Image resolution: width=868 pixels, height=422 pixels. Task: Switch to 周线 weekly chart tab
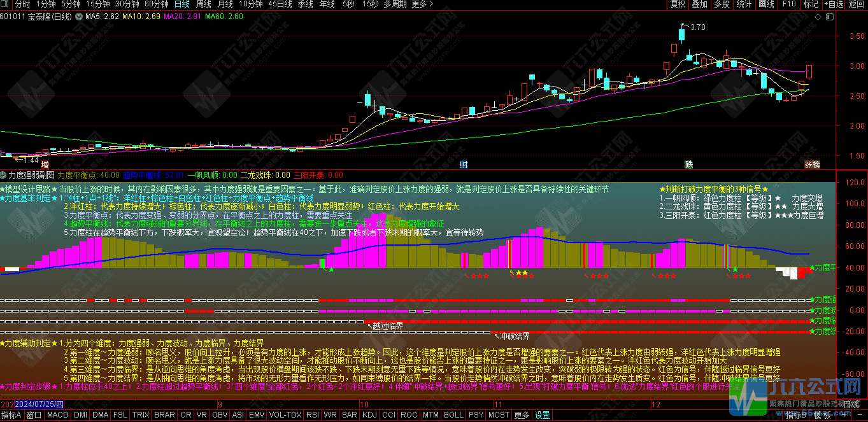point(203,4)
